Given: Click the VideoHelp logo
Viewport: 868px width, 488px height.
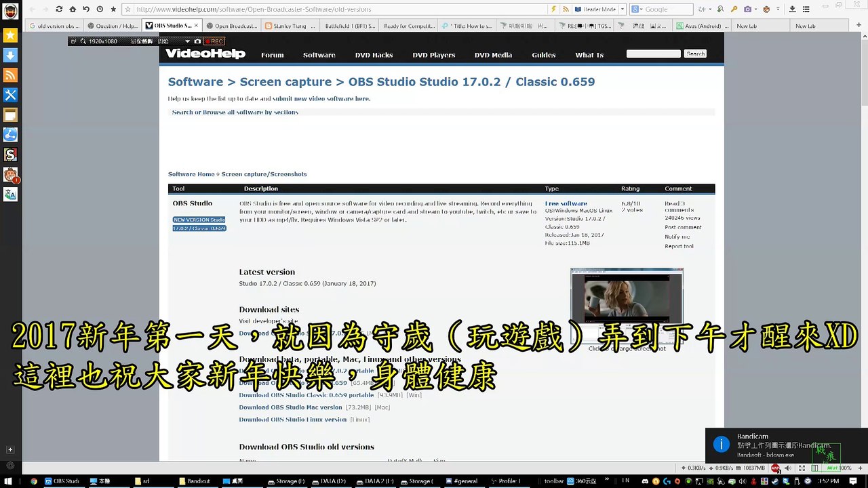Looking at the screenshot, I should pos(205,54).
